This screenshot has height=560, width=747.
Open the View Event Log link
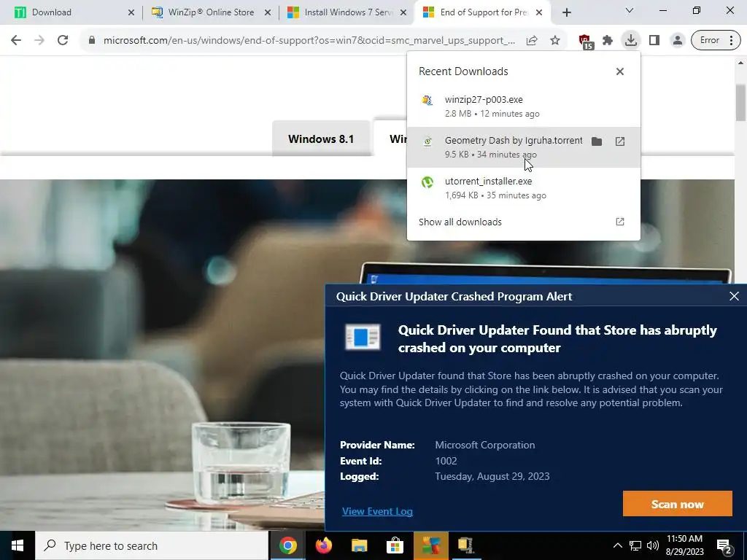click(377, 511)
